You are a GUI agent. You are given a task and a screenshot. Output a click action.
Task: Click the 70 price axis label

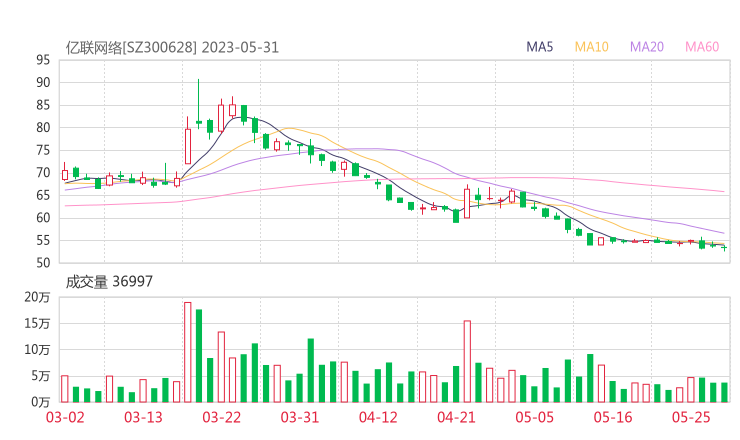[x=43, y=173]
